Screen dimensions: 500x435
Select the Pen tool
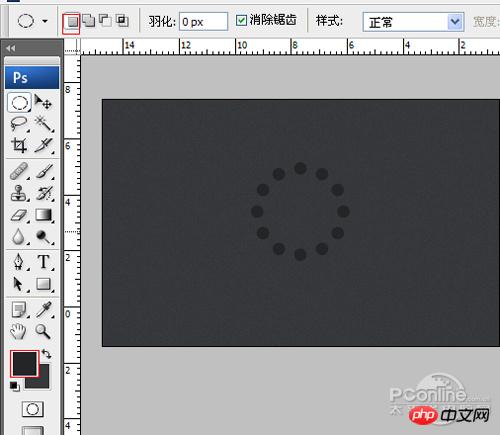pyautogui.click(x=19, y=262)
